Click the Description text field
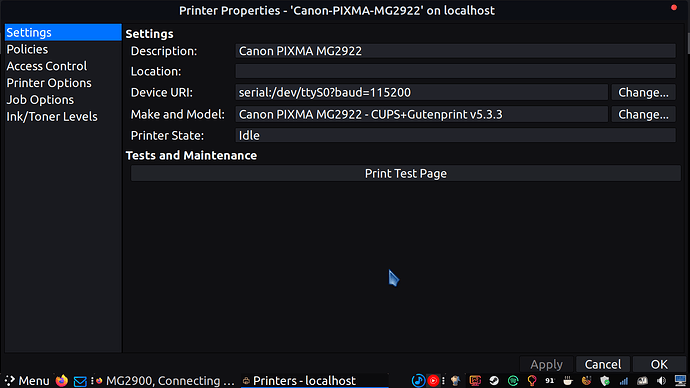690x388 pixels. click(x=455, y=51)
